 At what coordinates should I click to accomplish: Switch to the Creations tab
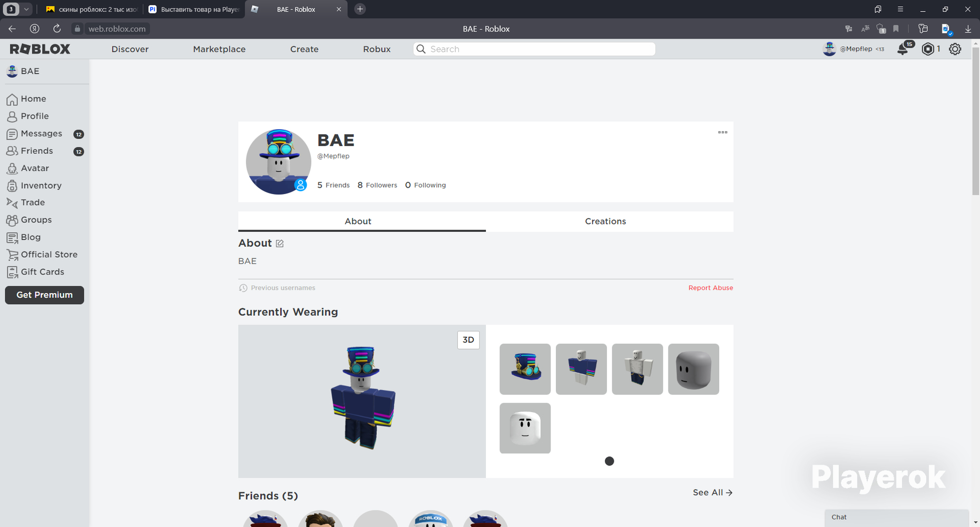[610, 221]
